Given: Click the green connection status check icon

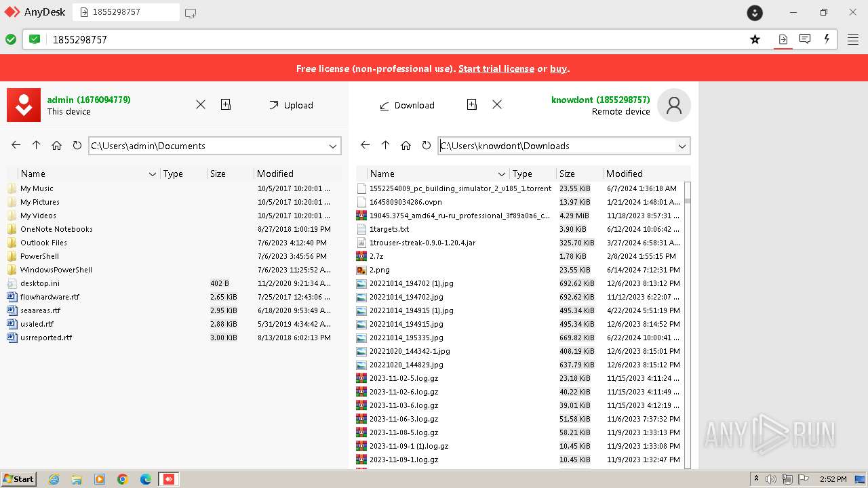Looking at the screenshot, I should coord(11,39).
